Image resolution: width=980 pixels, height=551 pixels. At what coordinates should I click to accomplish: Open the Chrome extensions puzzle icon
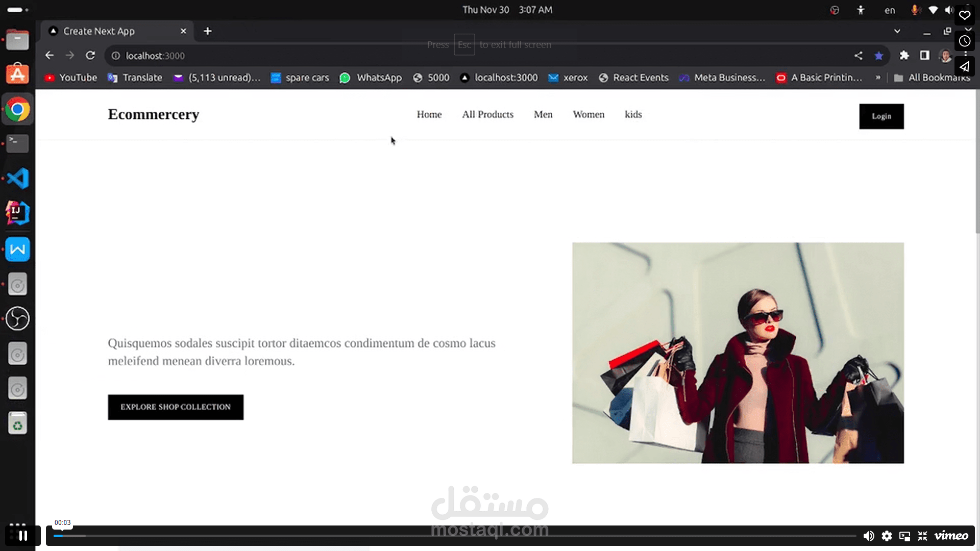pyautogui.click(x=904, y=55)
